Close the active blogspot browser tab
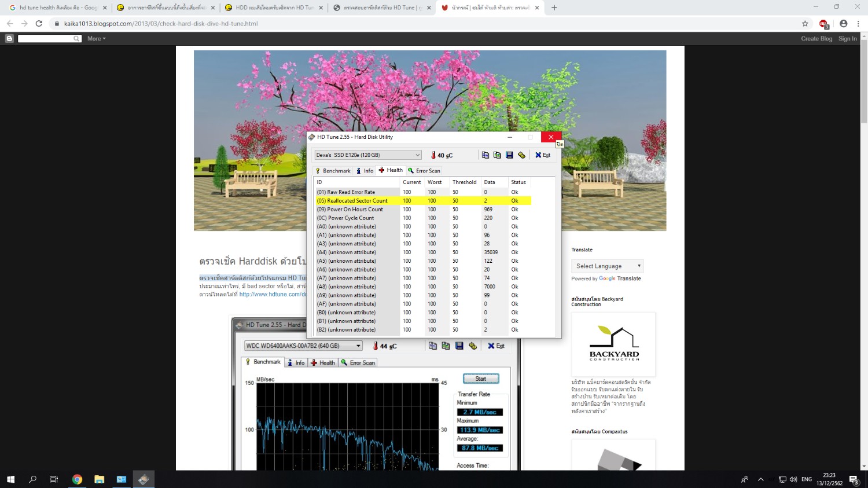 click(537, 8)
